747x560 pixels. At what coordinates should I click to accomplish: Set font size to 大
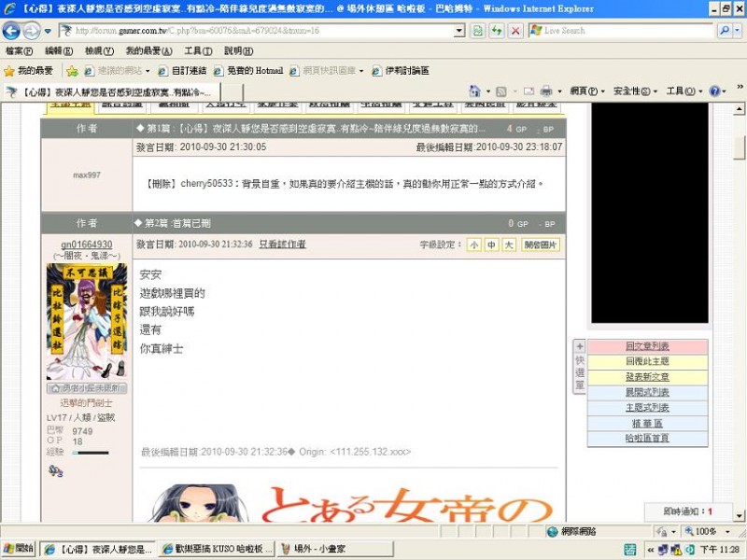508,245
